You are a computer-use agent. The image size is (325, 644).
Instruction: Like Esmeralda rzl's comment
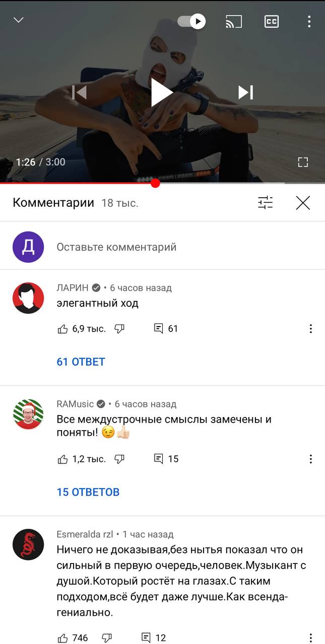coord(62,638)
